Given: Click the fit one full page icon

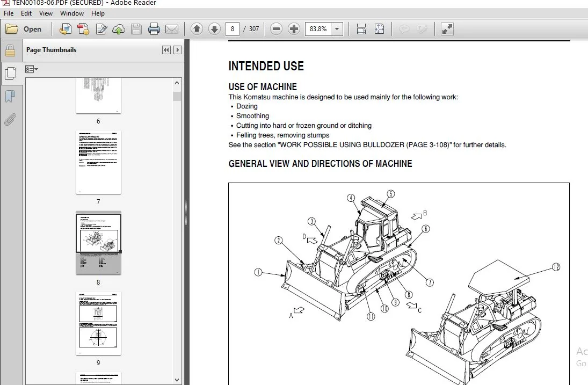Looking at the screenshot, I should coord(379,29).
